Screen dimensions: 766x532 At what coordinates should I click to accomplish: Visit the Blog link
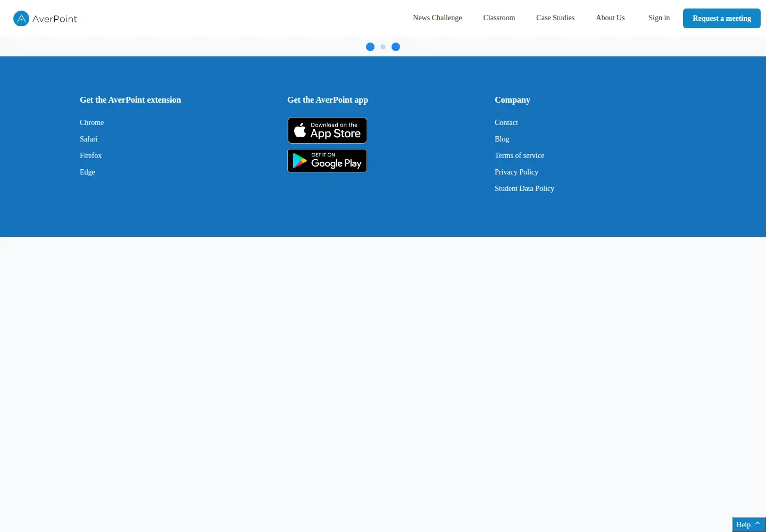pyautogui.click(x=502, y=139)
